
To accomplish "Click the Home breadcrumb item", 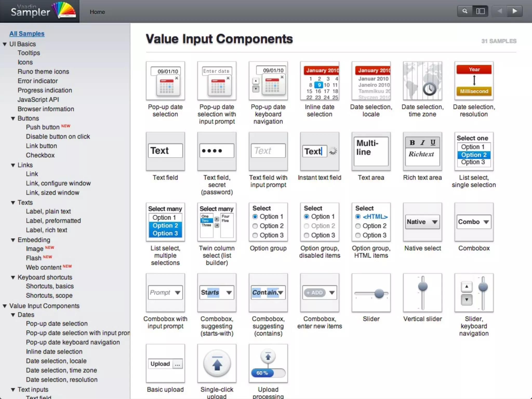I will tap(97, 12).
